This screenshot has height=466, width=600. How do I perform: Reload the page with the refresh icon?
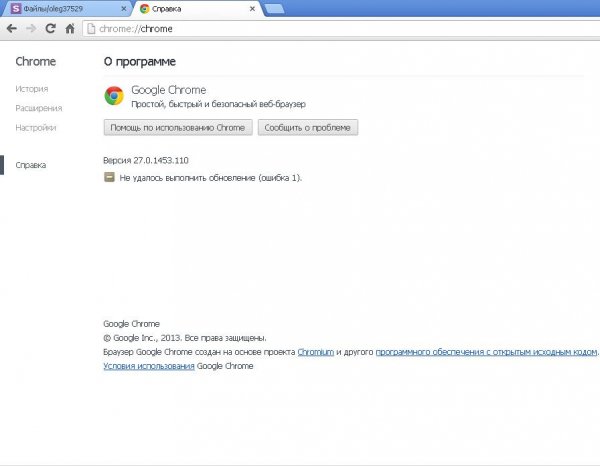click(x=51, y=28)
